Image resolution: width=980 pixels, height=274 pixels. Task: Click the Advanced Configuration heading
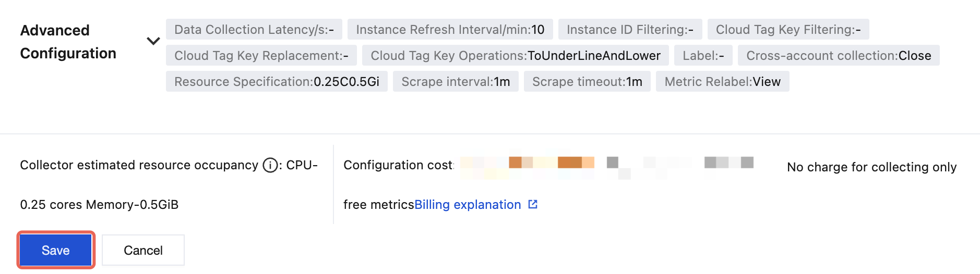68,42
